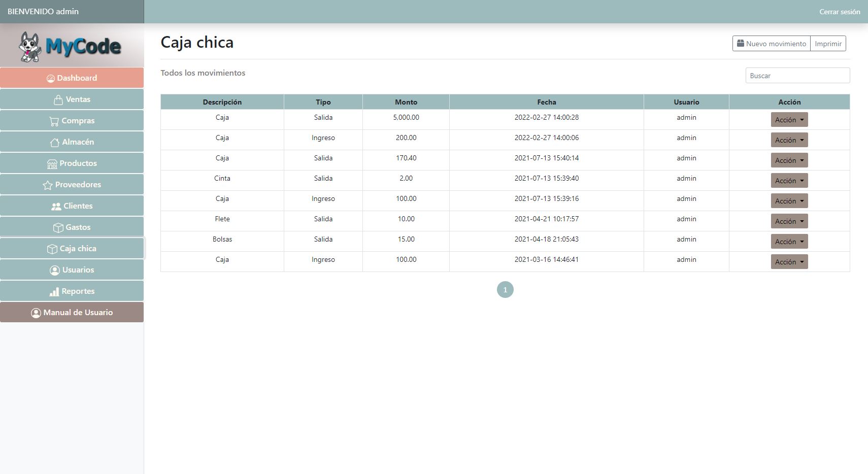Click the box icon beside Gastos
Image resolution: width=868 pixels, height=474 pixels.
click(58, 228)
